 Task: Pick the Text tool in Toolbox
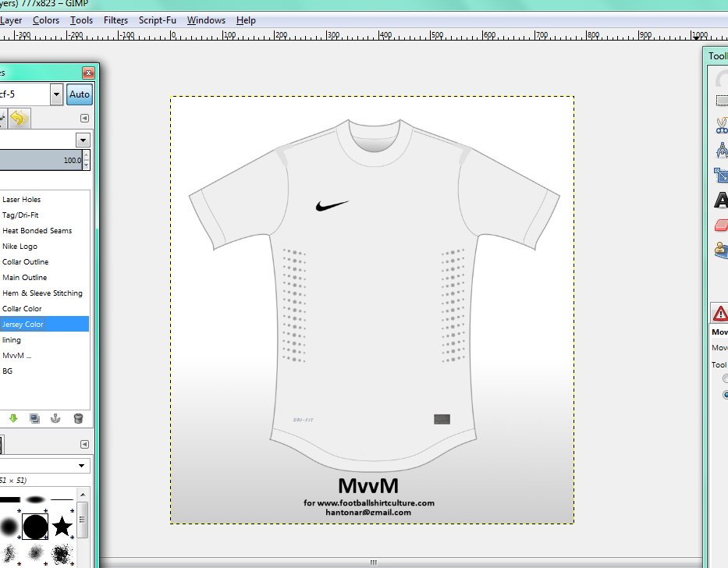(720, 200)
